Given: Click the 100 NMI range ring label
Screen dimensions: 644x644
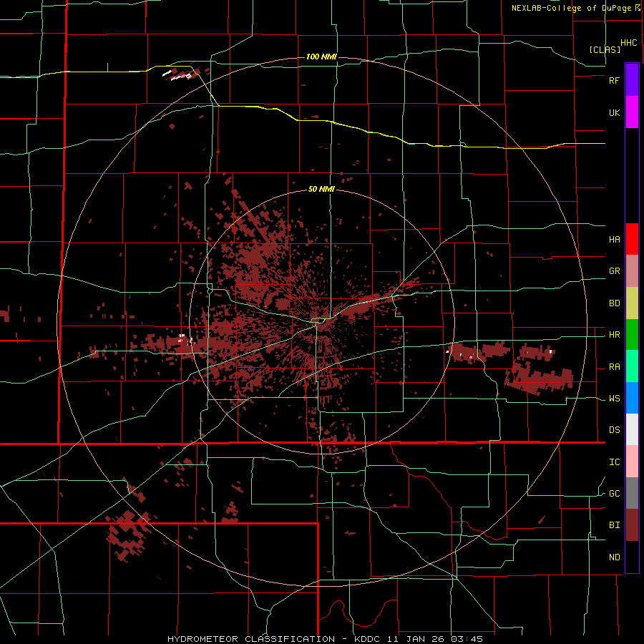Looking at the screenshot, I should (x=321, y=57).
